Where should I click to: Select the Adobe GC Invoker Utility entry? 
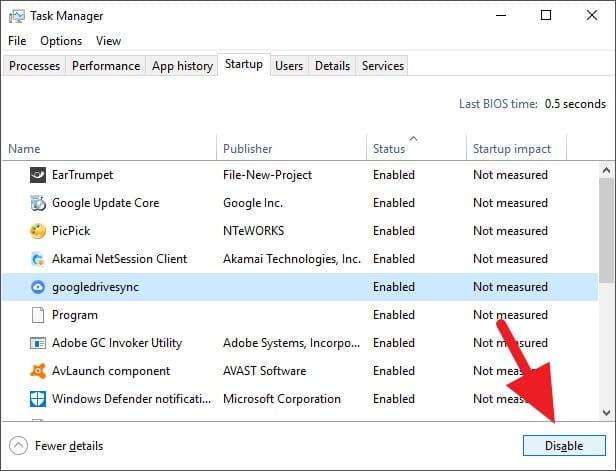[117, 343]
